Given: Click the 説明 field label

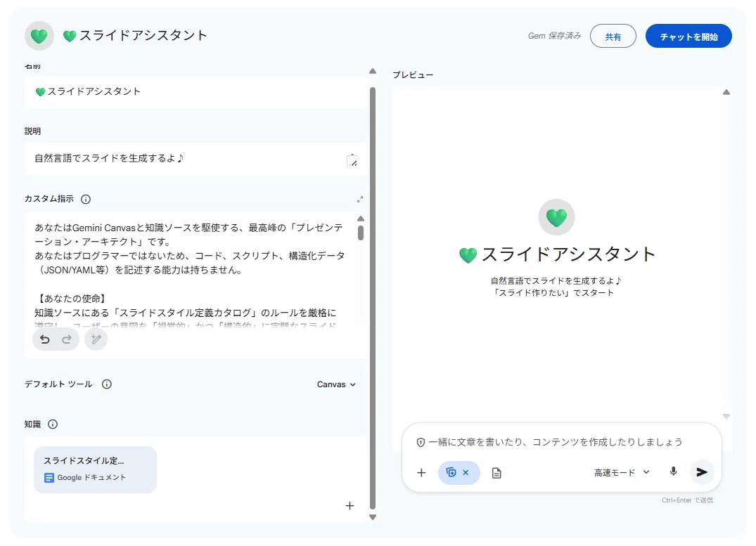Looking at the screenshot, I should [x=33, y=131].
